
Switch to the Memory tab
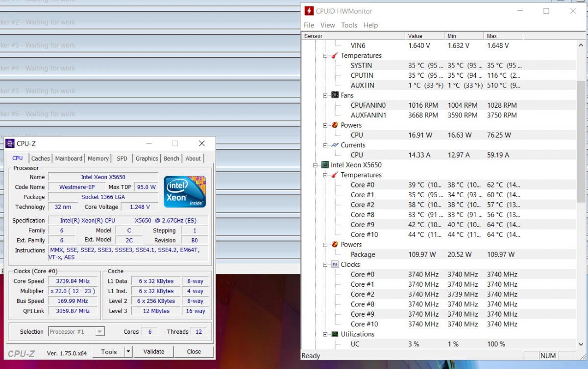click(98, 159)
